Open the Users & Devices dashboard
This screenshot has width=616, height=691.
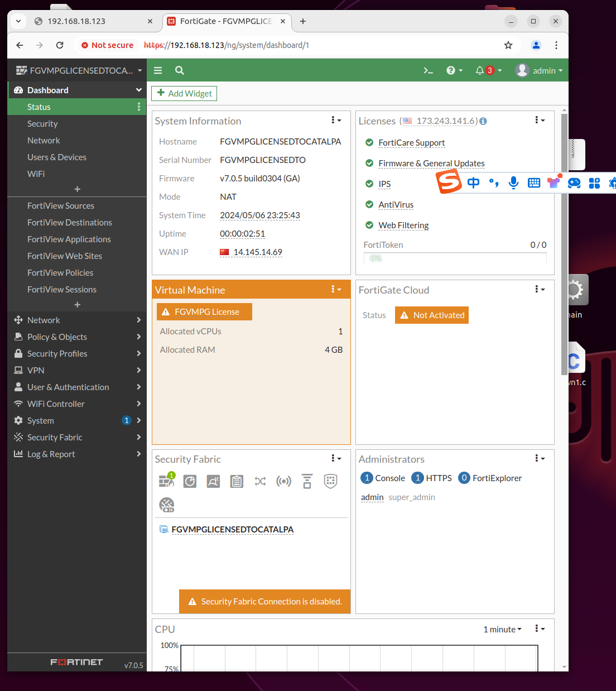tap(57, 157)
